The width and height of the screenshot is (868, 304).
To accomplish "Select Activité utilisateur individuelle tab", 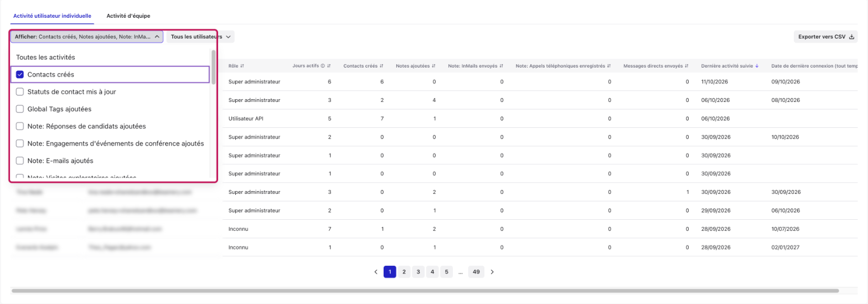I will coord(52,16).
